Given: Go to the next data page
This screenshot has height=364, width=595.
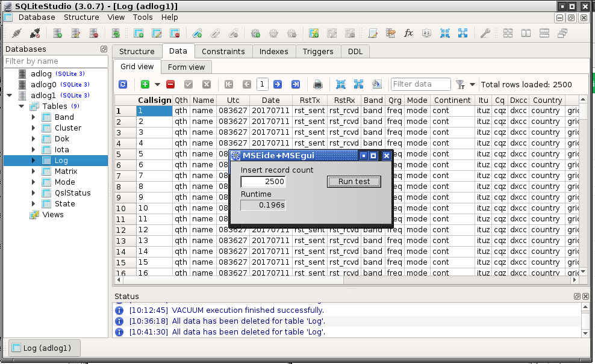Looking at the screenshot, I should [x=278, y=85].
